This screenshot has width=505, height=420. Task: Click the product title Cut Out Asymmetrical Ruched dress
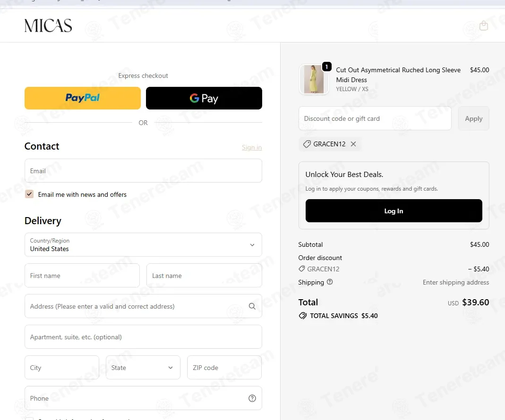[x=398, y=75]
